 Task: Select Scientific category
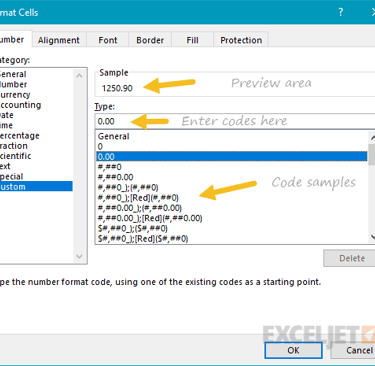pyautogui.click(x=36, y=156)
